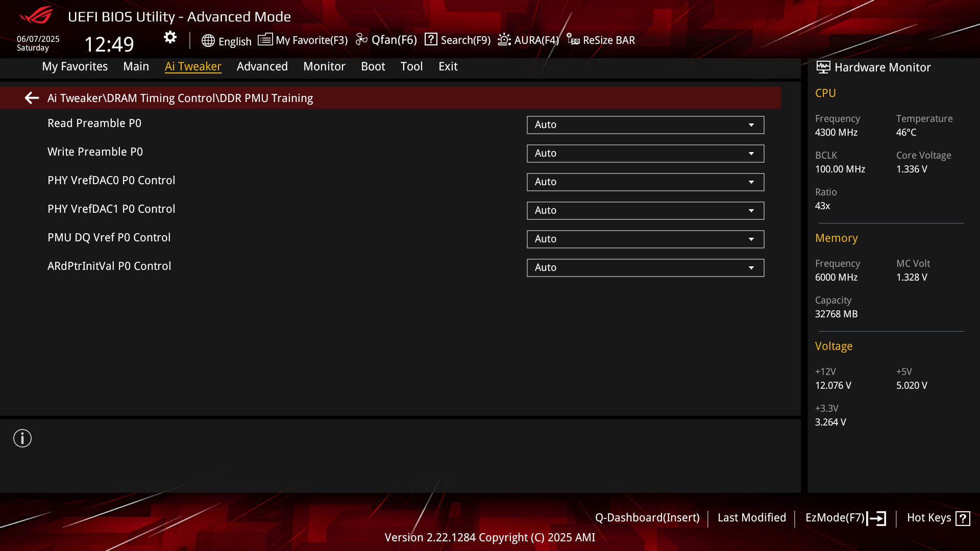Open My Favorite(F3) list icon
Viewport: 980px width, 551px height.
click(x=265, y=39)
